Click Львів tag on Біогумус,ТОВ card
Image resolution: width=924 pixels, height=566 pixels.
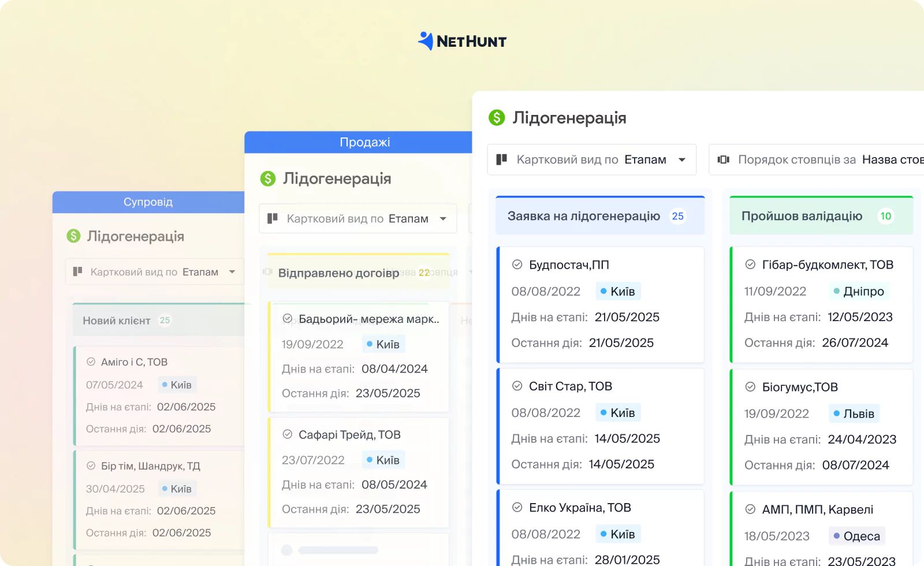coord(854,414)
